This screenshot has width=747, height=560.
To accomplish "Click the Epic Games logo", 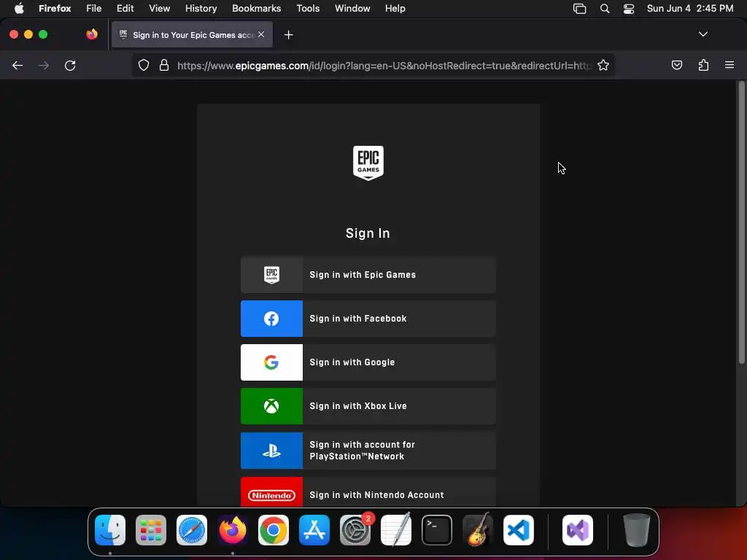I will click(x=368, y=163).
